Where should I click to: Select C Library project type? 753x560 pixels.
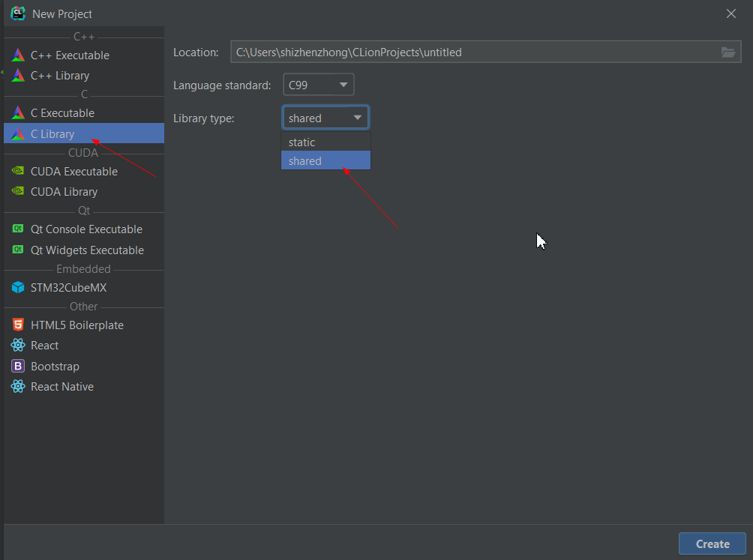pos(84,133)
